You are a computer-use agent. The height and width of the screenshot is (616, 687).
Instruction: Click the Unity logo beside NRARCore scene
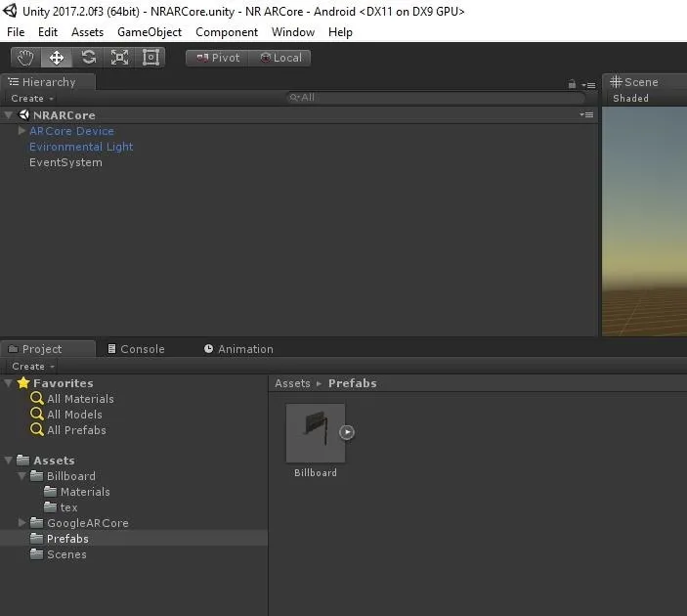click(x=23, y=114)
